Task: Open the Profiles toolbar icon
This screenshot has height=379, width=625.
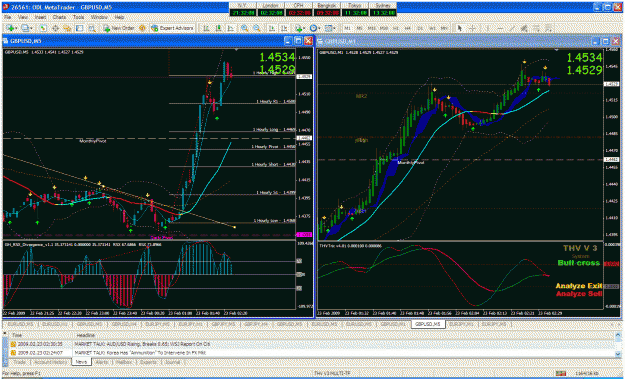Action: pos(27,28)
